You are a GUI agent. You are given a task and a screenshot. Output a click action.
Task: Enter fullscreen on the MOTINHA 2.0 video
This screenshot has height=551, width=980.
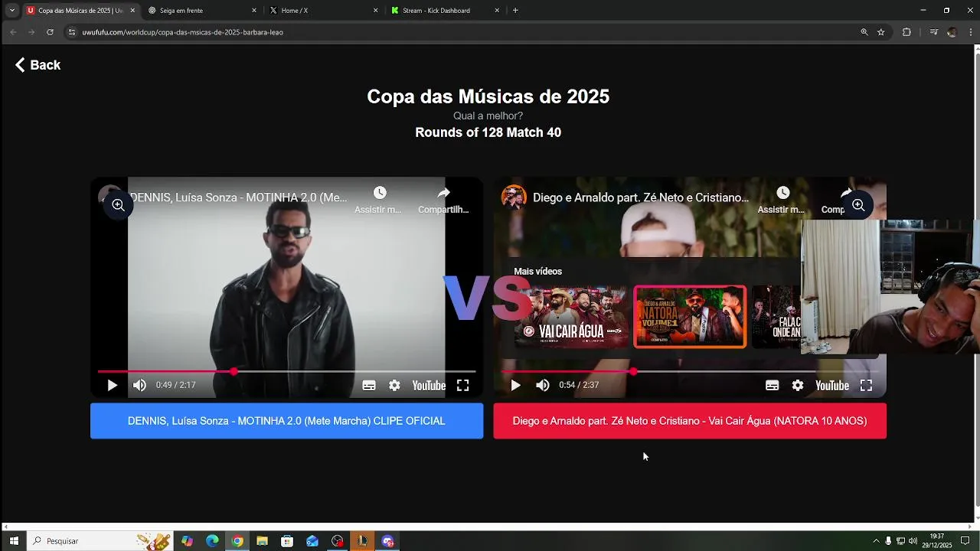point(463,385)
